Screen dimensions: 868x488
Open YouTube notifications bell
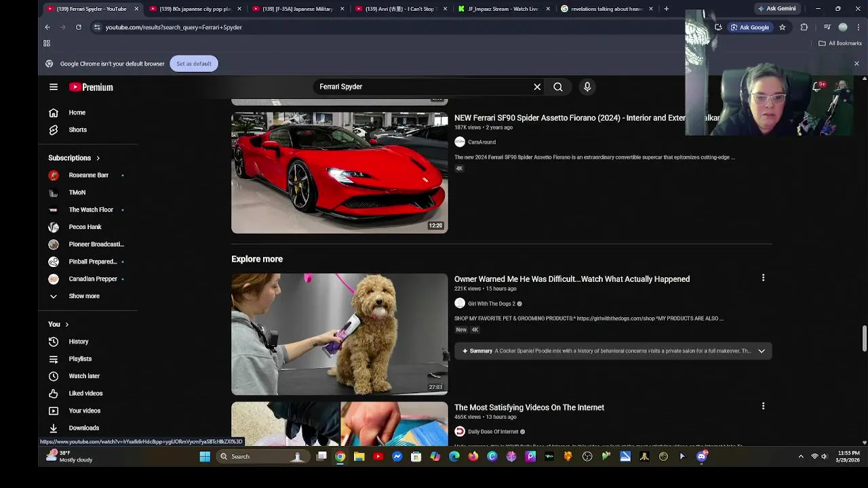817,87
